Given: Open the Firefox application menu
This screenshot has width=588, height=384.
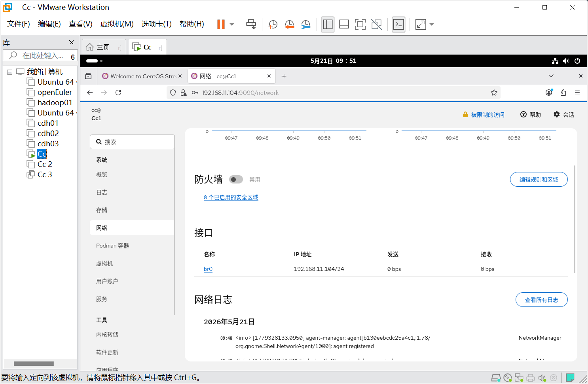Looking at the screenshot, I should coord(577,93).
